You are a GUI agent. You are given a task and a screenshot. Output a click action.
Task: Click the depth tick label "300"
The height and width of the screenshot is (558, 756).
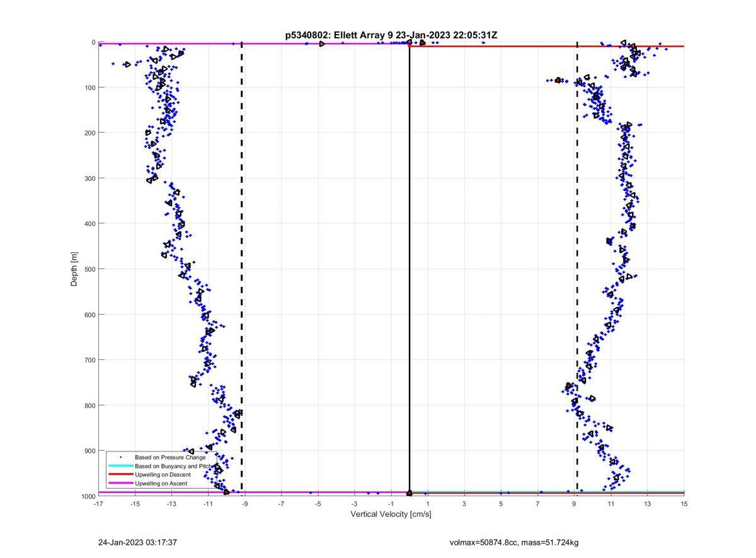pyautogui.click(x=89, y=178)
